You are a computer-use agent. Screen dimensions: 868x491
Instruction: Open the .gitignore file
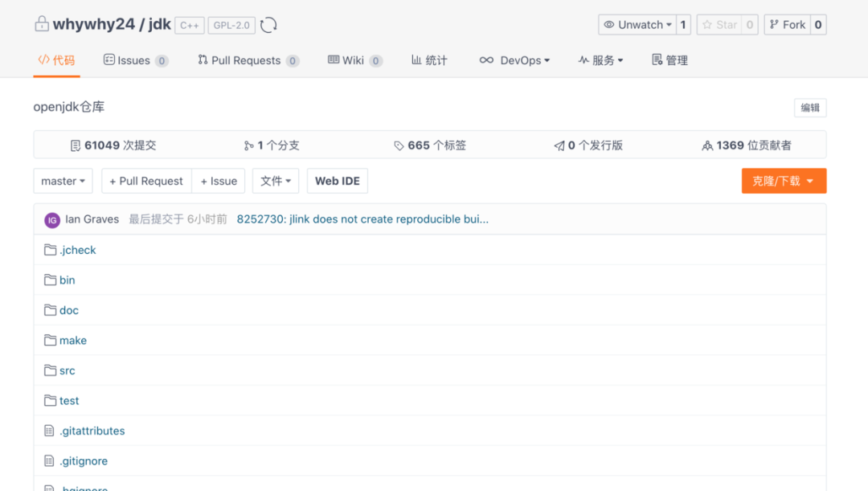84,461
